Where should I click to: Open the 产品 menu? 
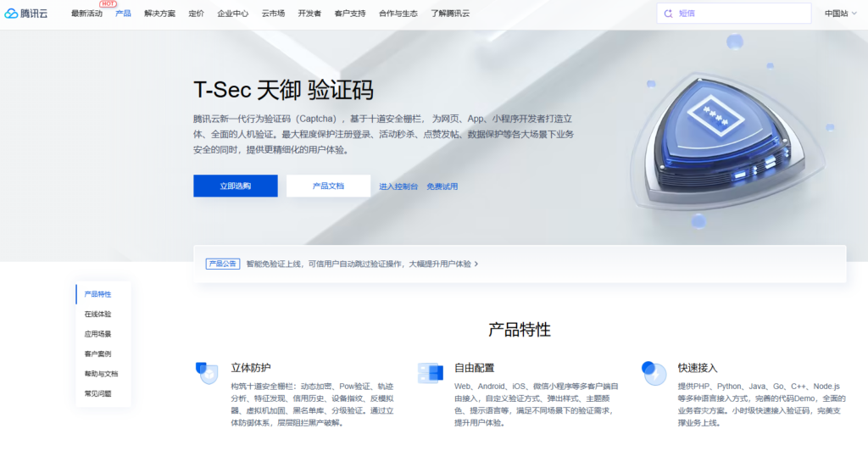tap(123, 14)
